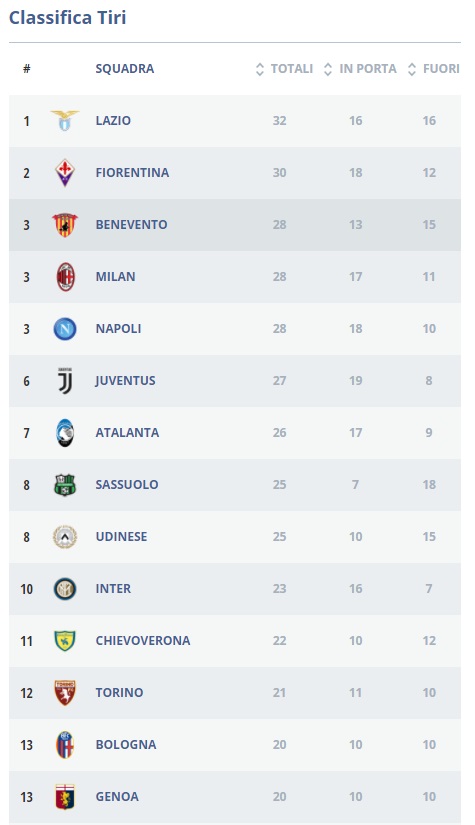Open the BOLOGNA team link

pyautogui.click(x=126, y=745)
